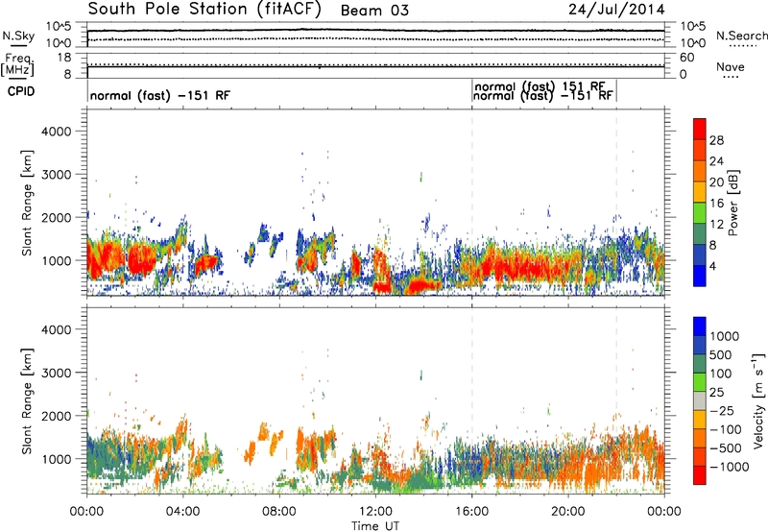Click the red bottom of the Velocity color bar

pos(700,475)
